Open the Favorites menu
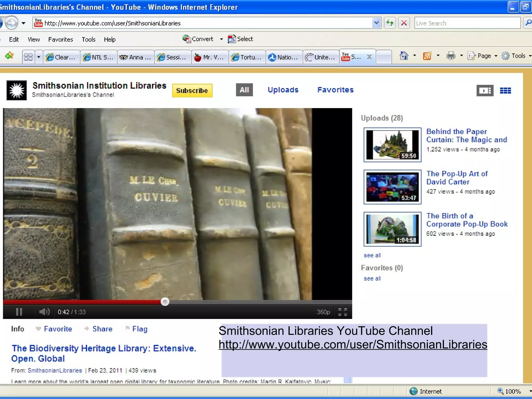The width and height of the screenshot is (532, 399). pyautogui.click(x=61, y=39)
